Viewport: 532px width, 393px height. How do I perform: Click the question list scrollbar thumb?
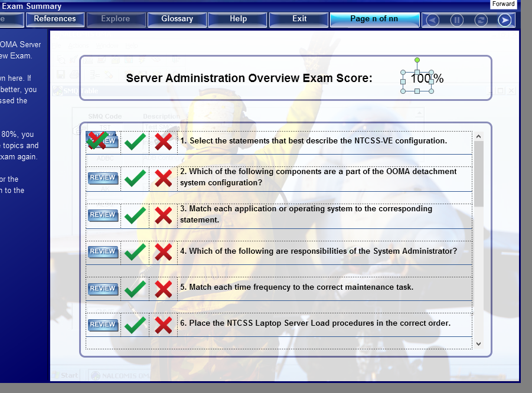pyautogui.click(x=478, y=174)
